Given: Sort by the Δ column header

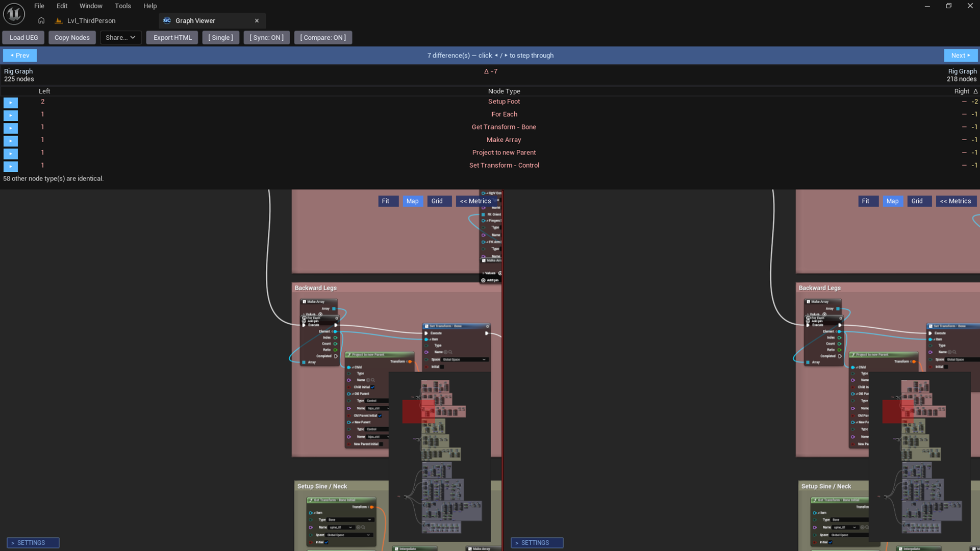Looking at the screenshot, I should [975, 91].
